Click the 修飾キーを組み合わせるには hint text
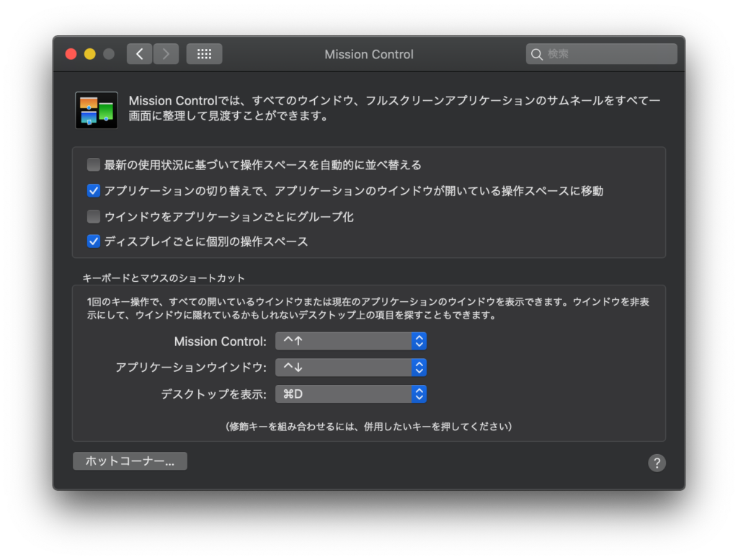Image resolution: width=738 pixels, height=560 pixels. 368,427
